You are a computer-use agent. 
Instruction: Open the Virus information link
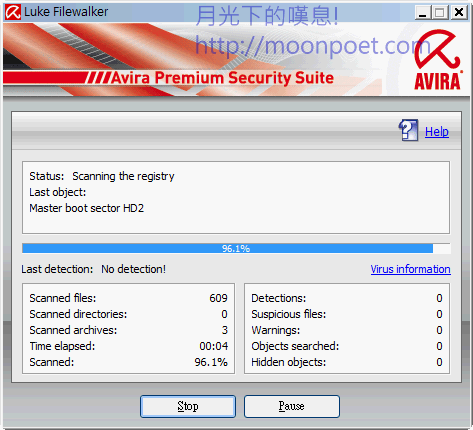[x=411, y=269]
